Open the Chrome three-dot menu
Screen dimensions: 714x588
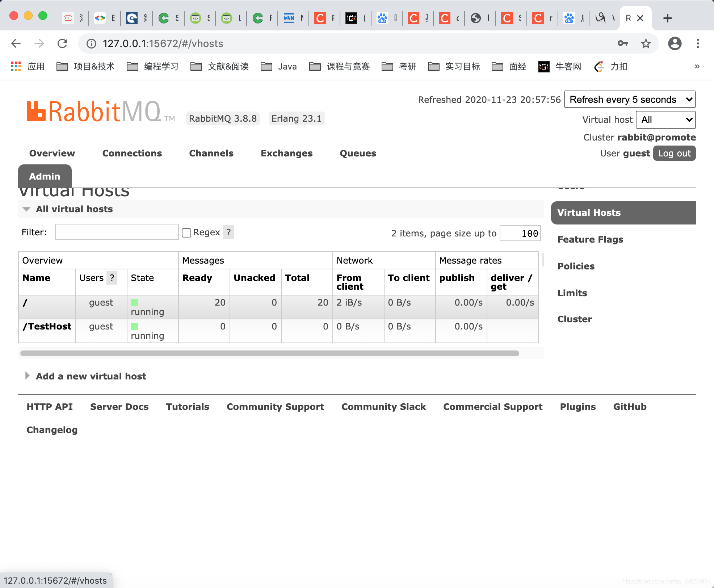[698, 43]
